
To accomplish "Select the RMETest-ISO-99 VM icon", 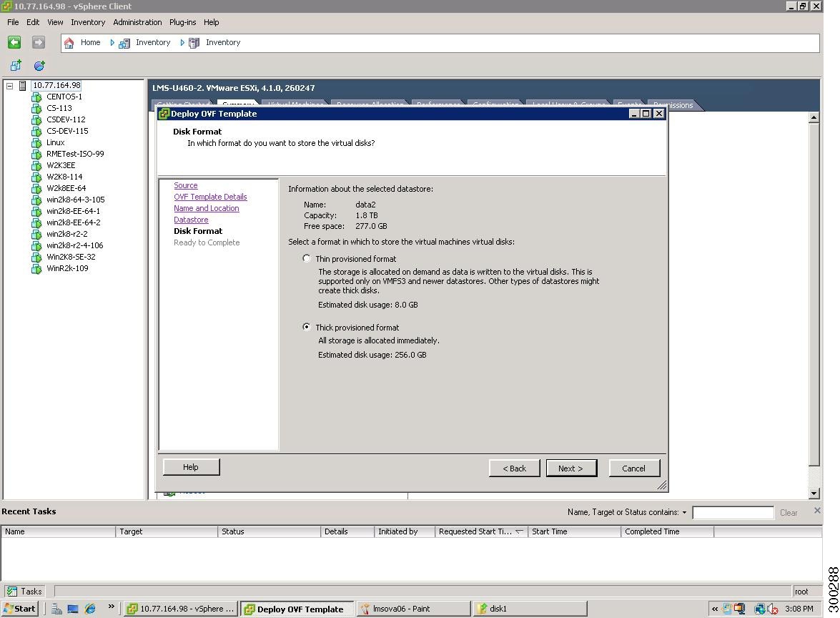I will pyautogui.click(x=36, y=154).
